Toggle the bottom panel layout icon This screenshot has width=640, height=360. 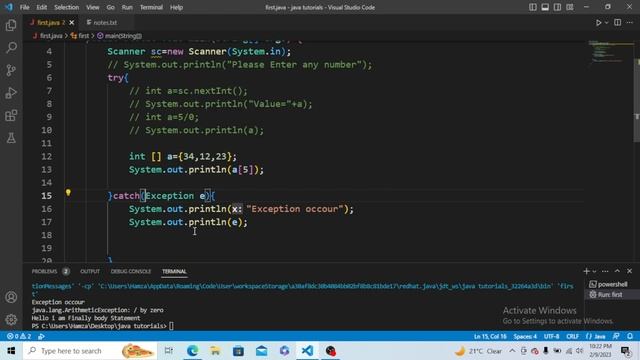point(545,7)
